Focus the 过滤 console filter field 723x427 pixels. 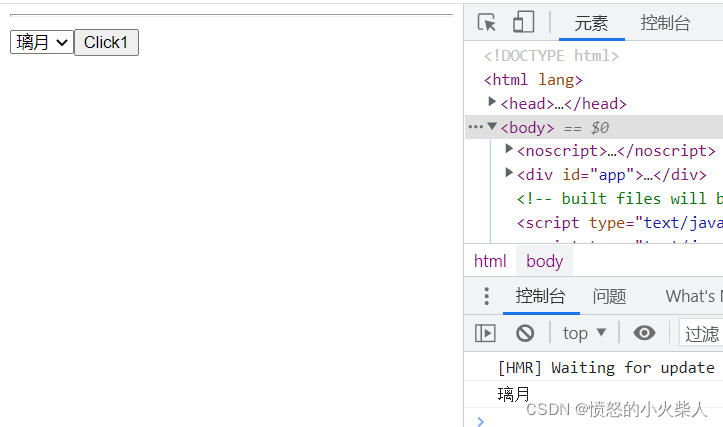tap(702, 333)
